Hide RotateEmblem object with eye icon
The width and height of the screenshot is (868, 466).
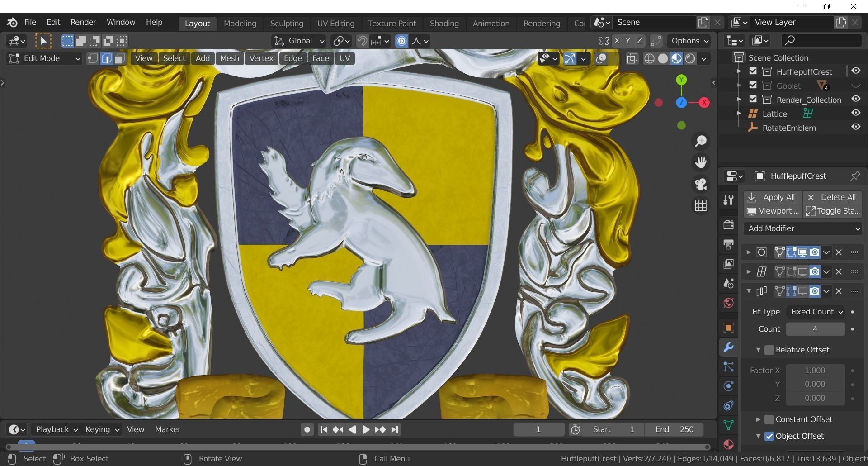[855, 127]
